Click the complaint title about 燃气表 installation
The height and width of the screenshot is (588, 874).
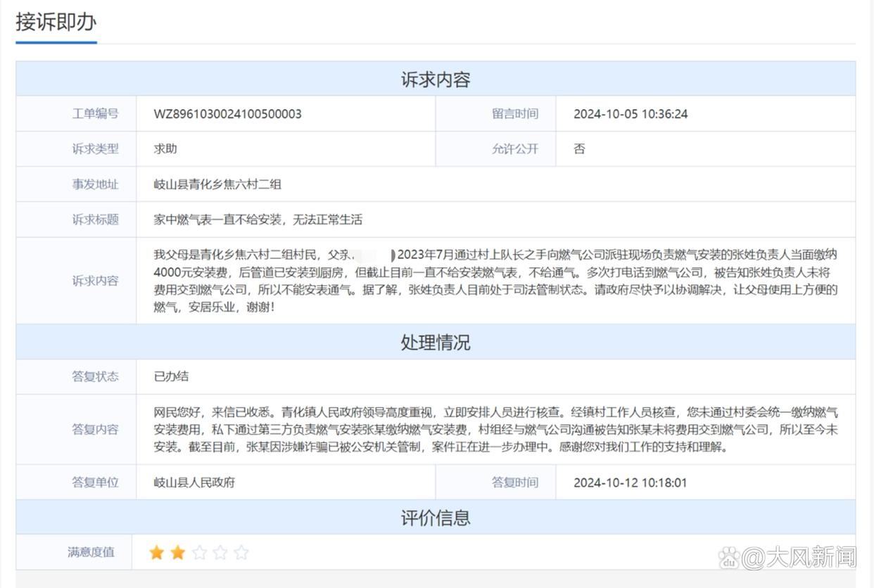coord(258,219)
